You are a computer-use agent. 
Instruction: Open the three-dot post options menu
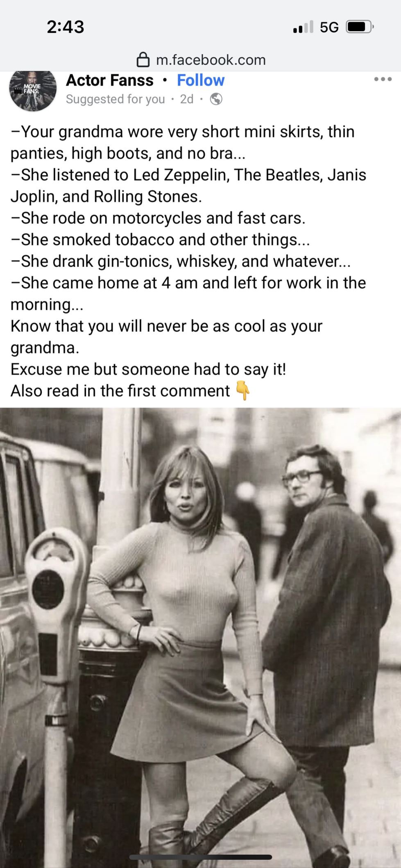(x=383, y=79)
